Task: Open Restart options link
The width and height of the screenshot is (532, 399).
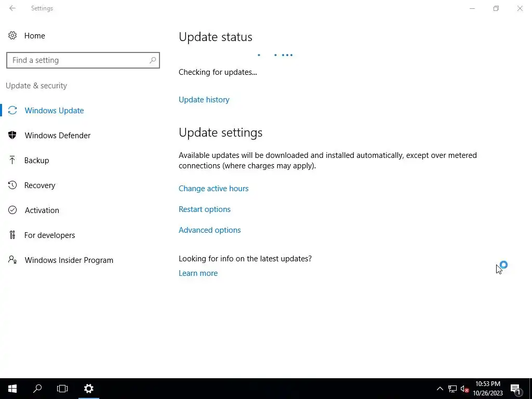Action: tap(205, 209)
